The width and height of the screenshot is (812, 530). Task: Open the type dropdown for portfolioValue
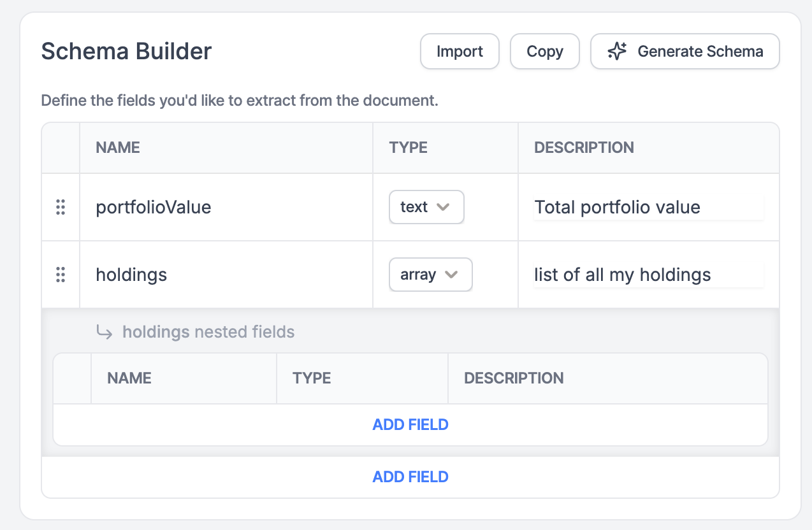coord(426,207)
